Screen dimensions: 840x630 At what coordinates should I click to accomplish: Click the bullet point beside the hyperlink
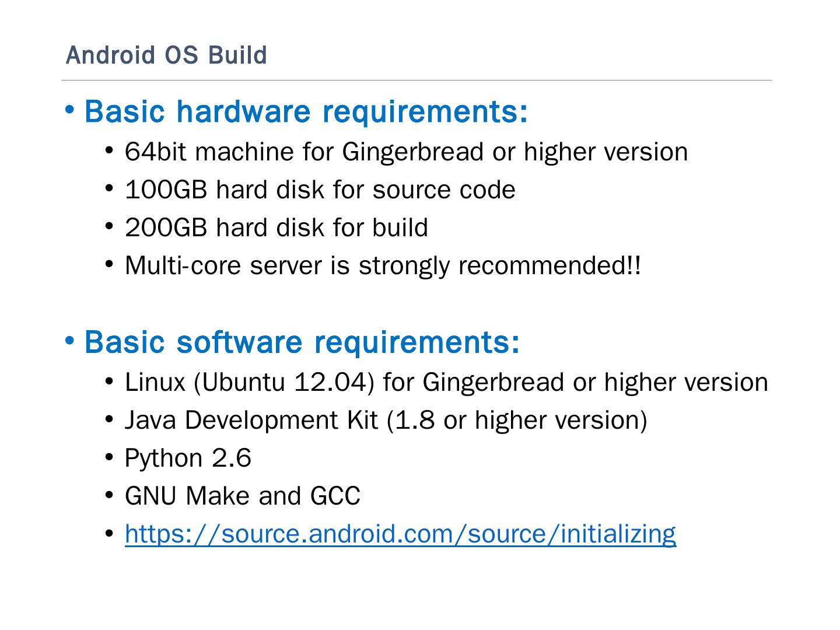(110, 534)
